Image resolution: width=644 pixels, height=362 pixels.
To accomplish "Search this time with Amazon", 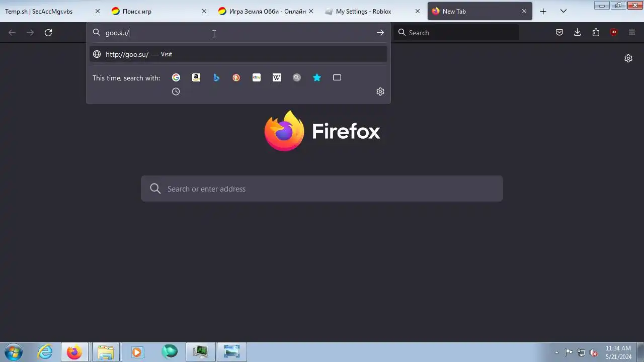I will click(x=196, y=77).
